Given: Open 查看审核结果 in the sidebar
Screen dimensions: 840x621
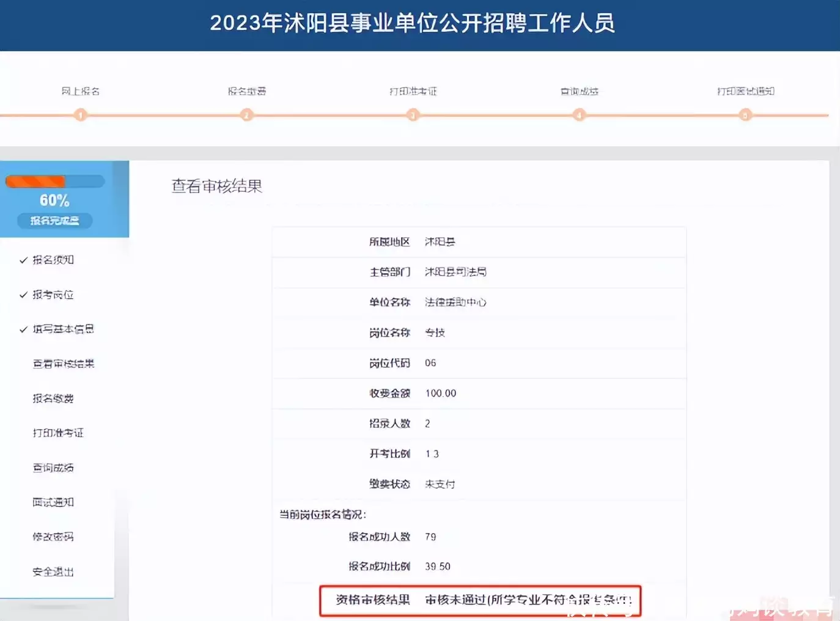Looking at the screenshot, I should [x=63, y=364].
